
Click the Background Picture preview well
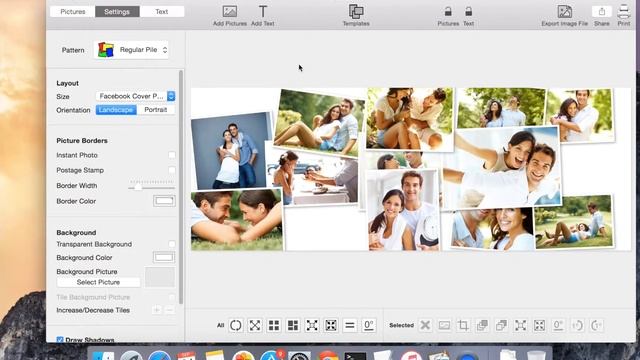point(160,277)
